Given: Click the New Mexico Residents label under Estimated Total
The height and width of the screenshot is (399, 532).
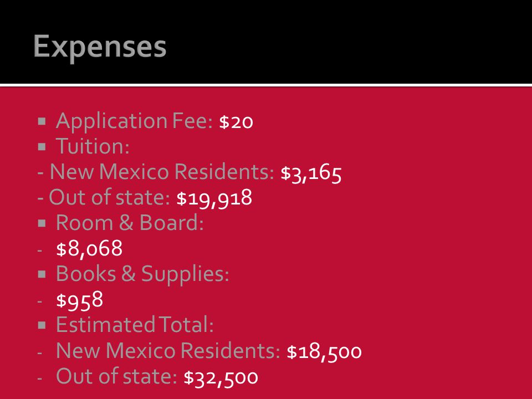Looking at the screenshot, I should [x=168, y=350].
